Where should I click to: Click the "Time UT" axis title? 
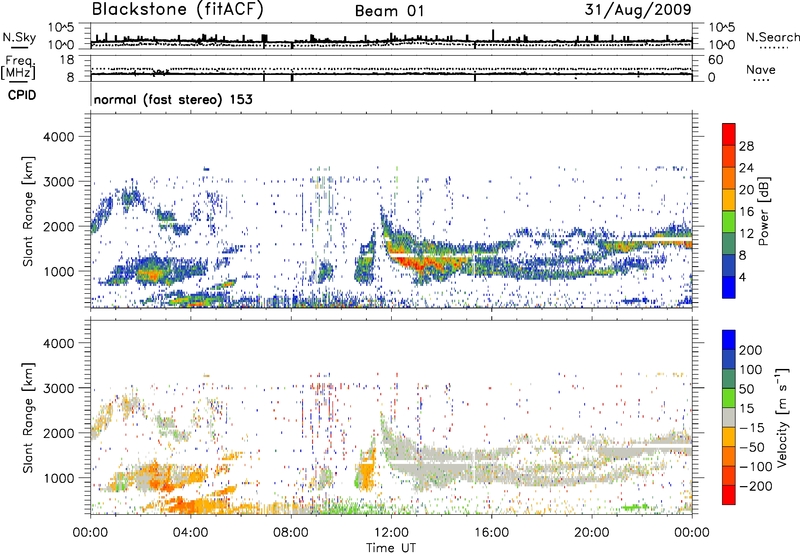[391, 548]
